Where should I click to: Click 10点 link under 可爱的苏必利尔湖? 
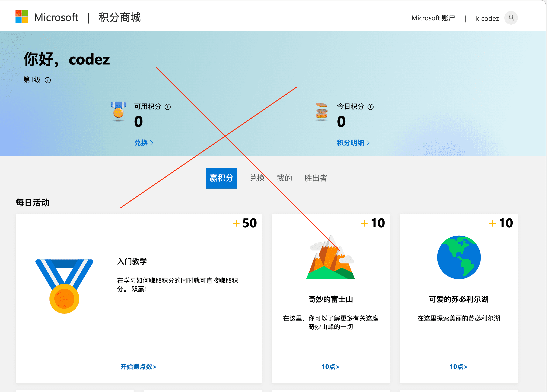[x=458, y=367]
